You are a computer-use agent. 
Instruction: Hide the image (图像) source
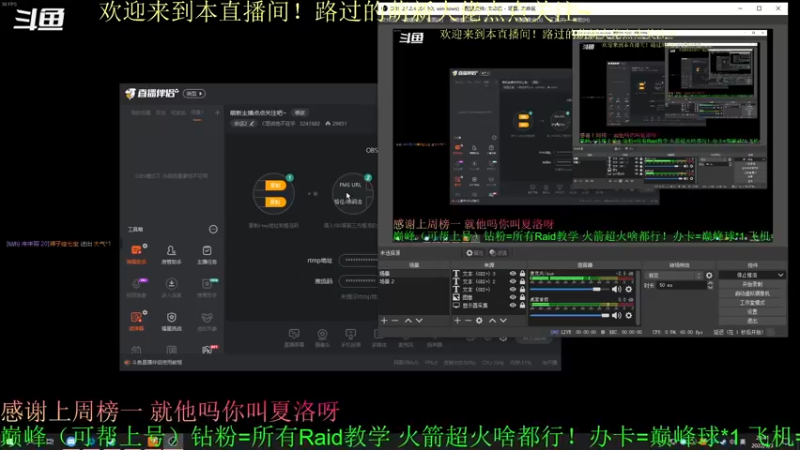point(513,297)
